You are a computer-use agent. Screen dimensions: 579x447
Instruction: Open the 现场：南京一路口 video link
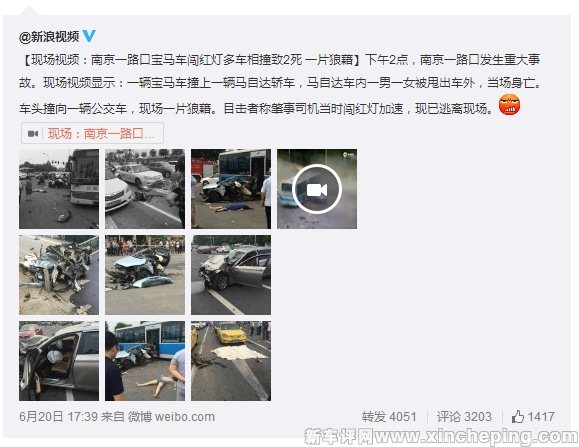[92, 133]
